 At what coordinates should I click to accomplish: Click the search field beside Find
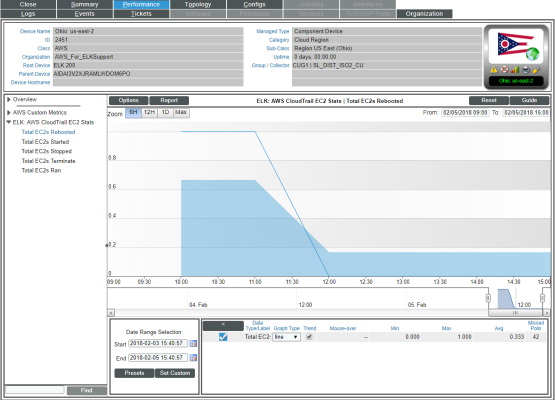tap(35, 390)
